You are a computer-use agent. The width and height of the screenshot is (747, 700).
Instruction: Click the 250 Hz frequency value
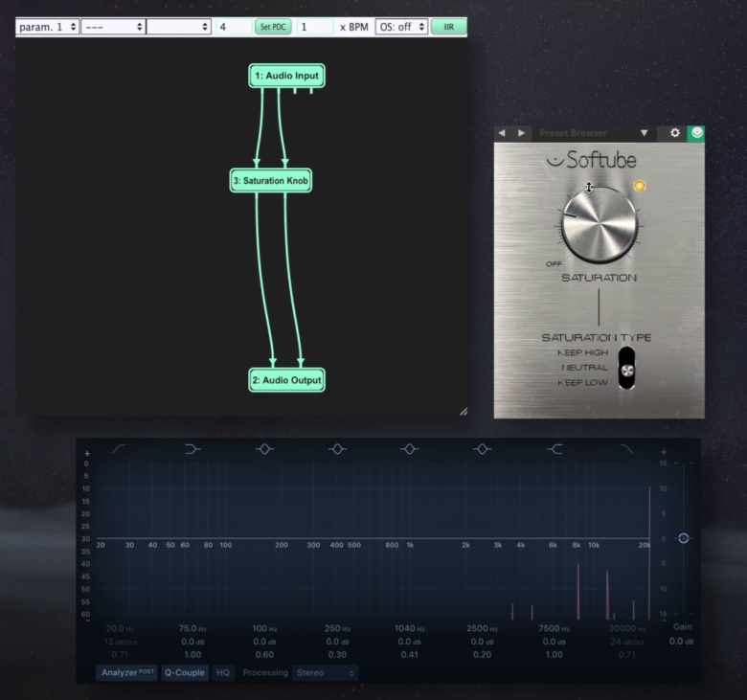tap(337, 628)
